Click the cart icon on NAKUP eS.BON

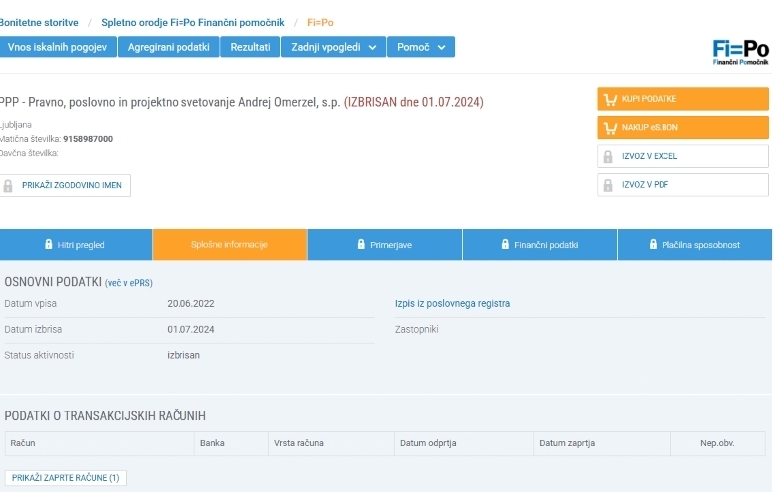609,128
